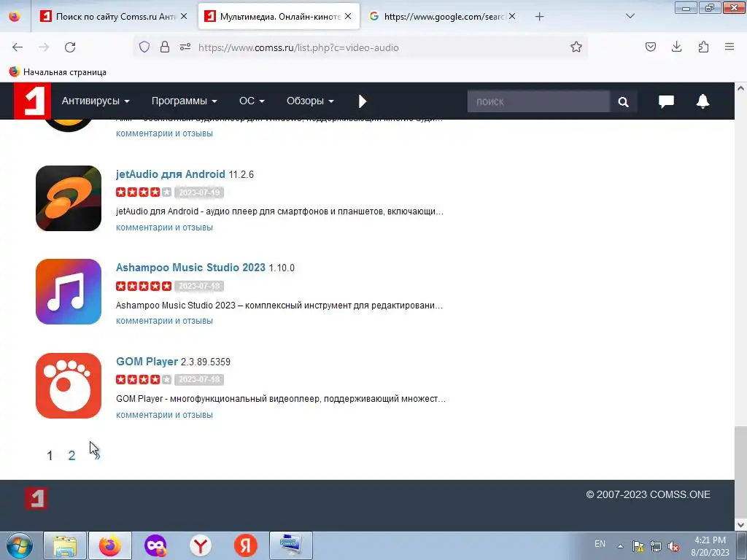The width and height of the screenshot is (747, 560).
Task: Open the jetAudio для Android title link
Action: 171,174
